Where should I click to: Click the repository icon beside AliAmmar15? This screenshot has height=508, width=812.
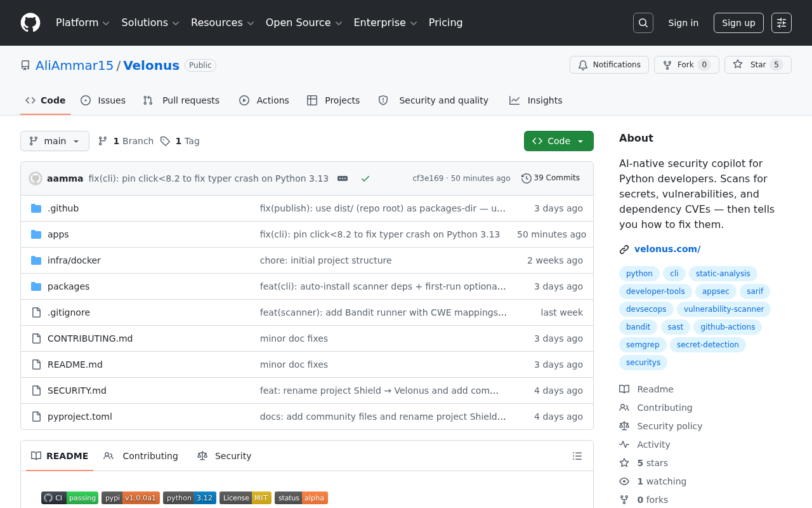[25, 65]
